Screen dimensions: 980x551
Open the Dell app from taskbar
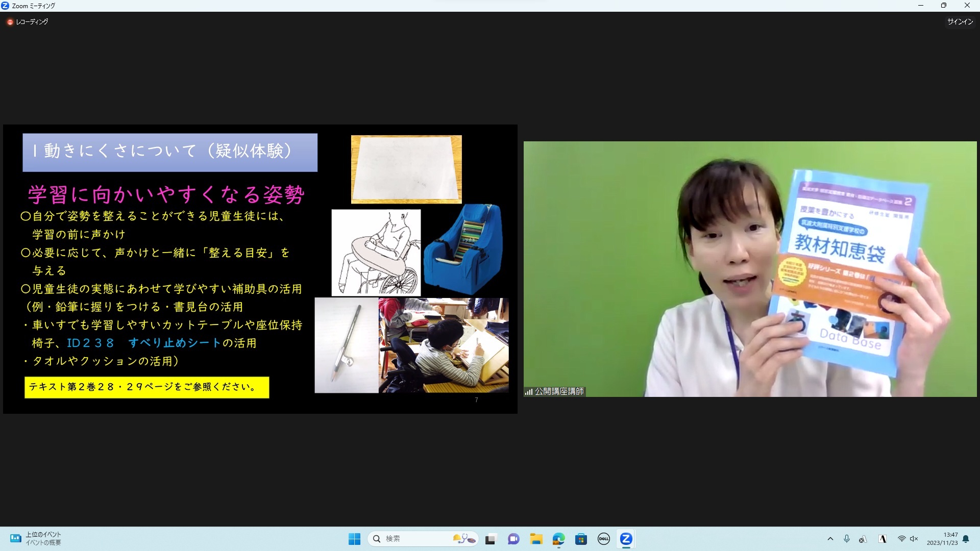click(x=603, y=539)
